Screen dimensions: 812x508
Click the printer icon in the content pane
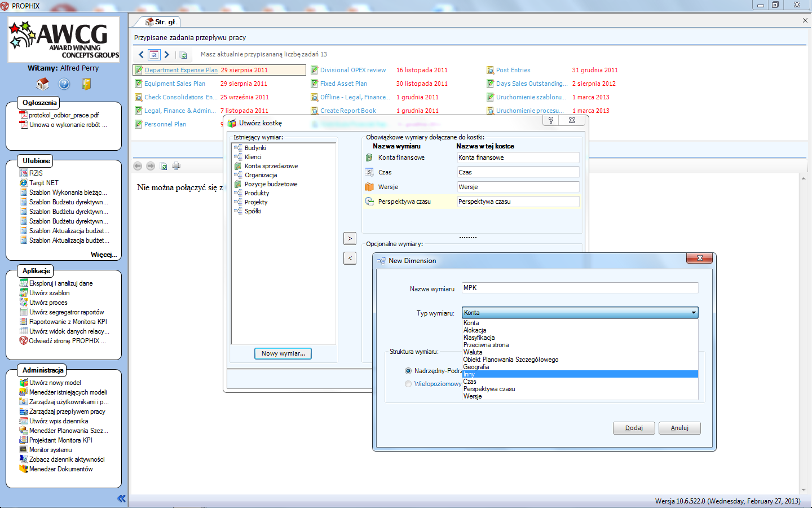tap(176, 166)
